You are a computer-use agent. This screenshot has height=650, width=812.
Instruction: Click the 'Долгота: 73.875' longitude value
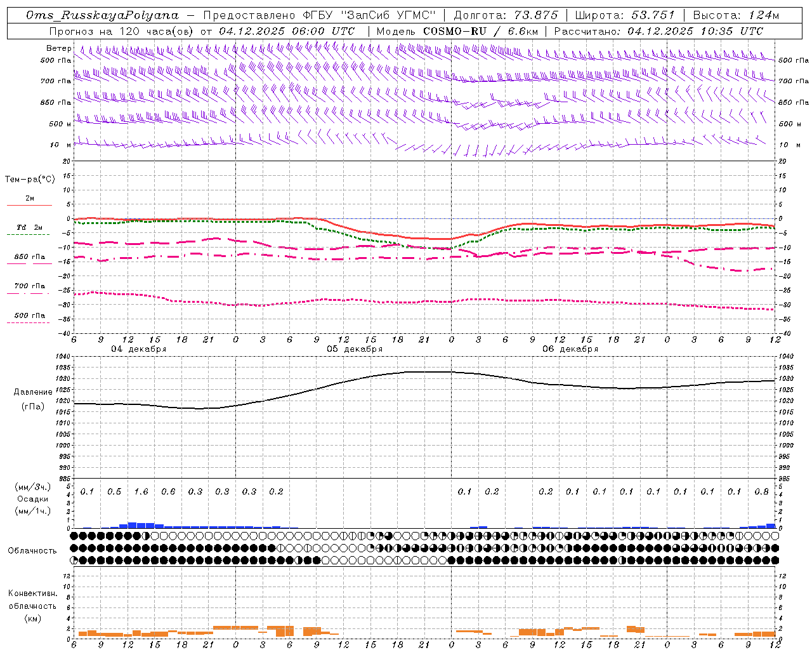[x=506, y=15]
